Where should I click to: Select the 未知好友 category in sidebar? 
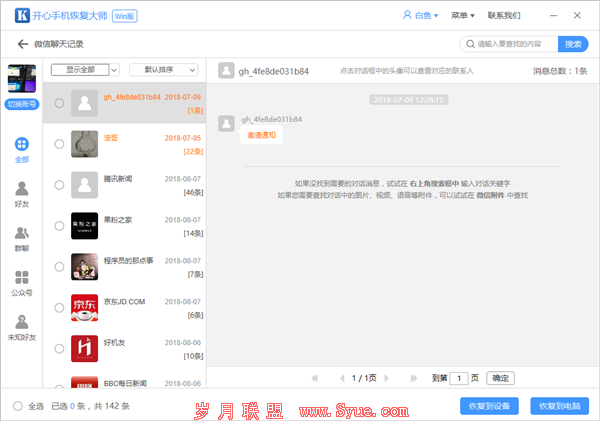(22, 328)
